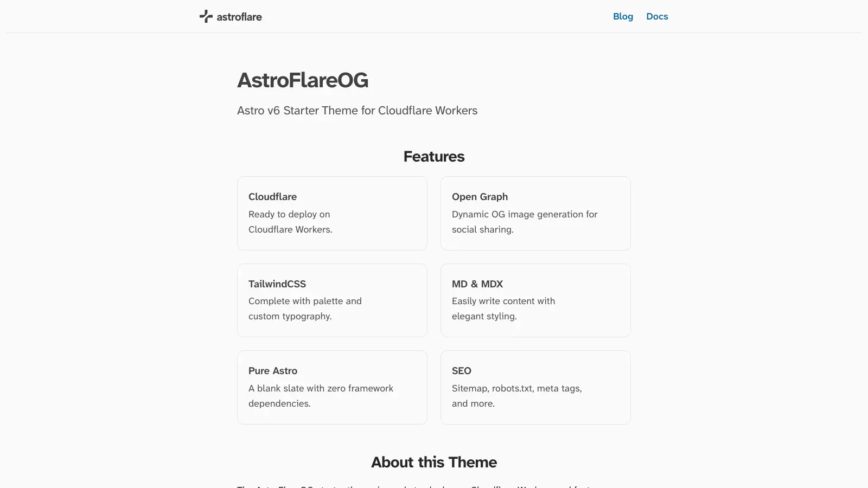The width and height of the screenshot is (868, 488).
Task: Click the Cloudflare card title
Action: coord(272,197)
